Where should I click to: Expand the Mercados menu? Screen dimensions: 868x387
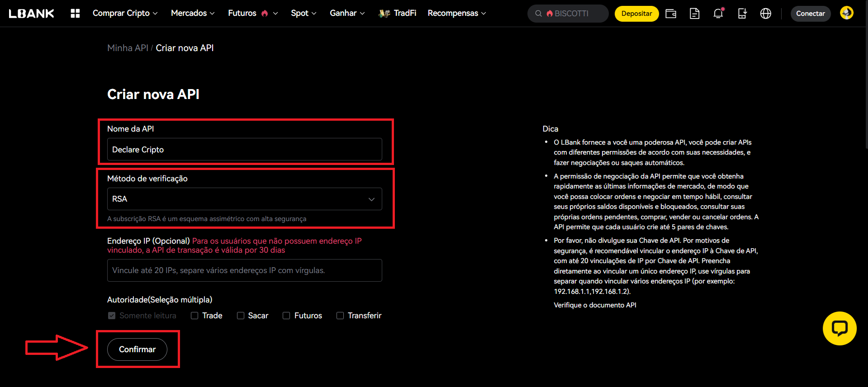[x=193, y=14]
